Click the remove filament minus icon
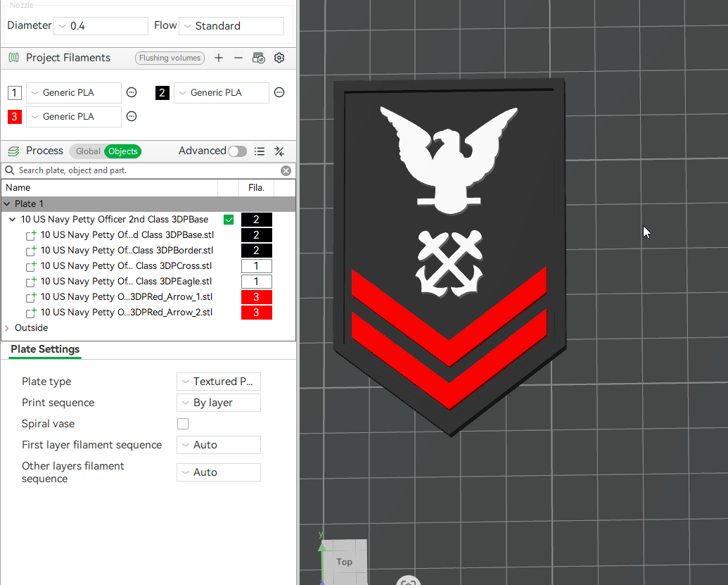 coord(240,58)
